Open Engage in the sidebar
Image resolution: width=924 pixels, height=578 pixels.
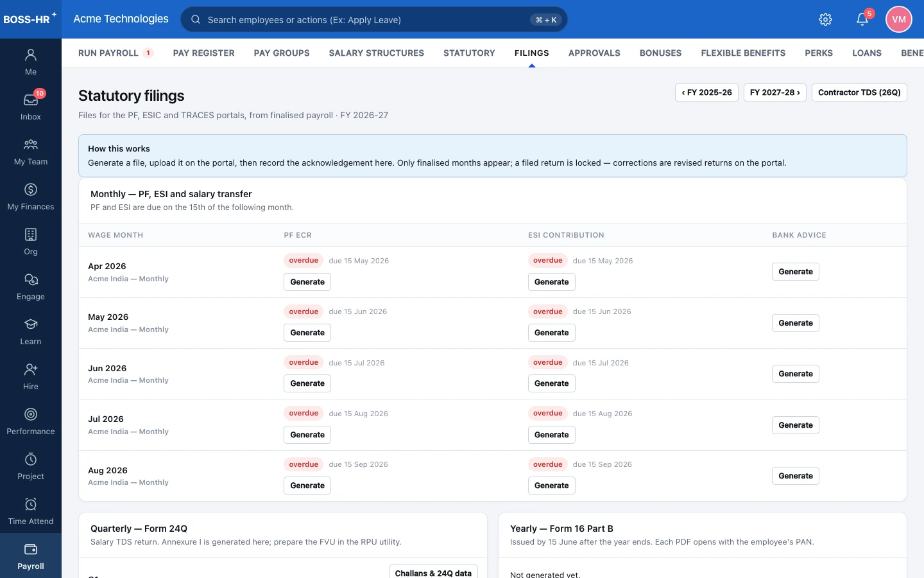[31, 286]
